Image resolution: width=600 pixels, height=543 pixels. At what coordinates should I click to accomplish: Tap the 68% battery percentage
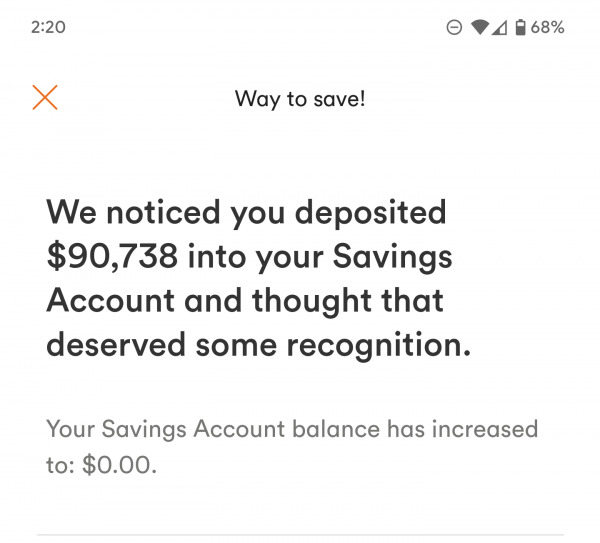pos(547,28)
